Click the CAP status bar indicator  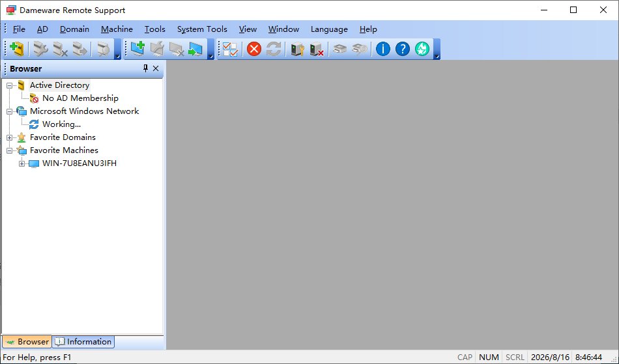[x=465, y=357]
